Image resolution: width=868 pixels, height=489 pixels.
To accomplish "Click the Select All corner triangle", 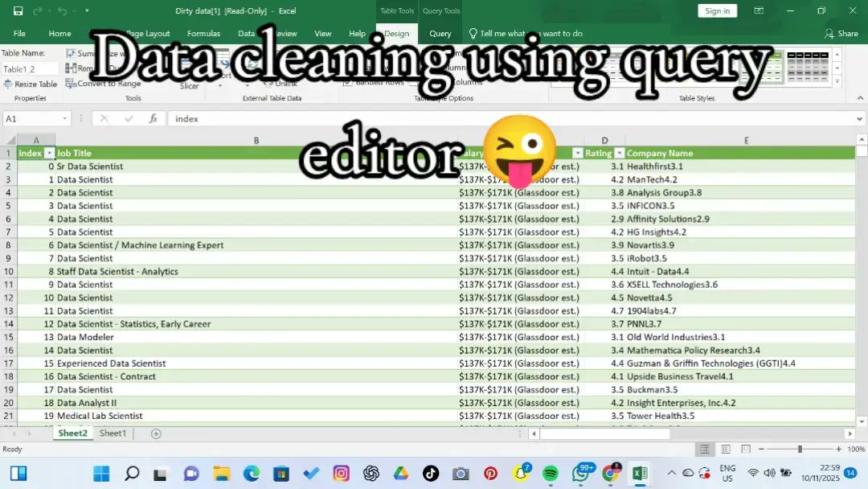I will click(x=10, y=140).
